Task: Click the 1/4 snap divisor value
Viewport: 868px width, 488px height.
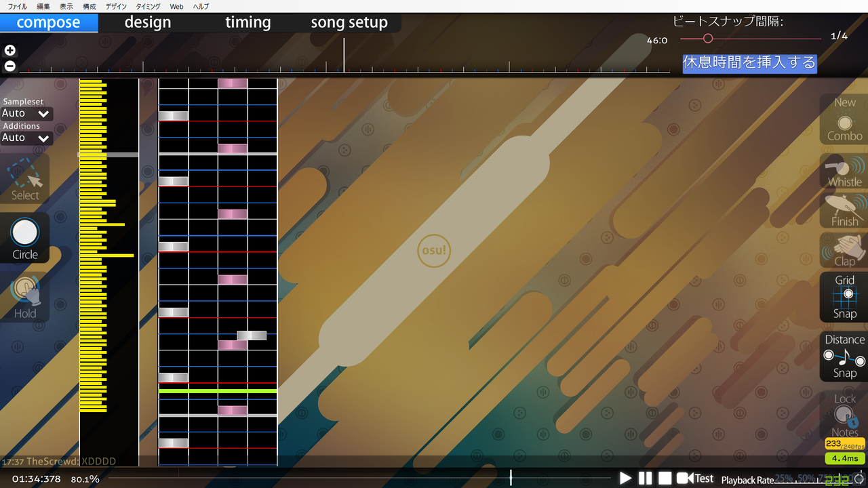Action: 839,36
